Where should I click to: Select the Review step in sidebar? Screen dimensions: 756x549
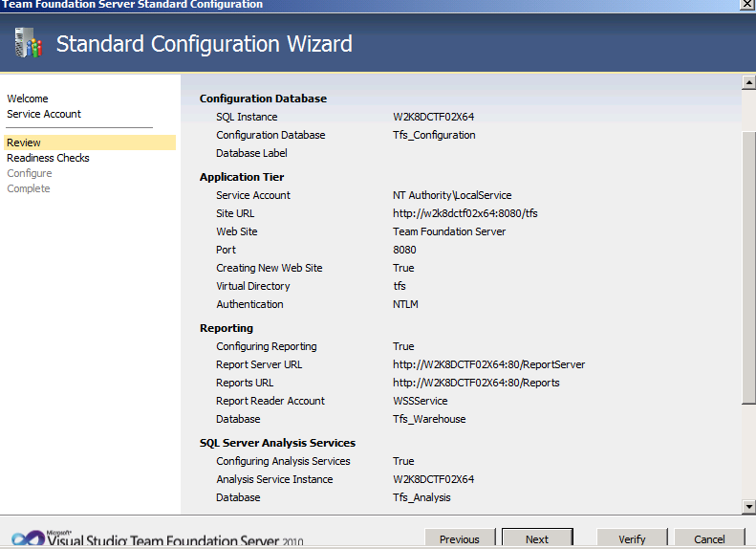coord(24,143)
